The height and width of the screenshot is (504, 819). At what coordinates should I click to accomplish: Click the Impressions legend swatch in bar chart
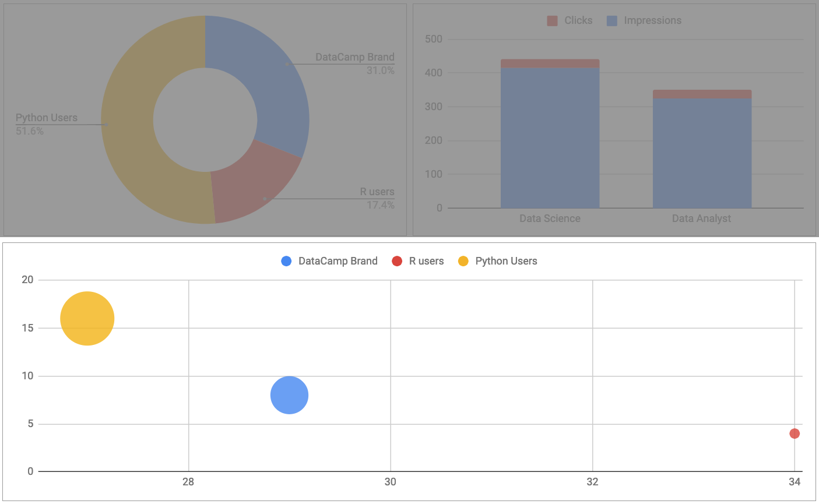pyautogui.click(x=612, y=20)
